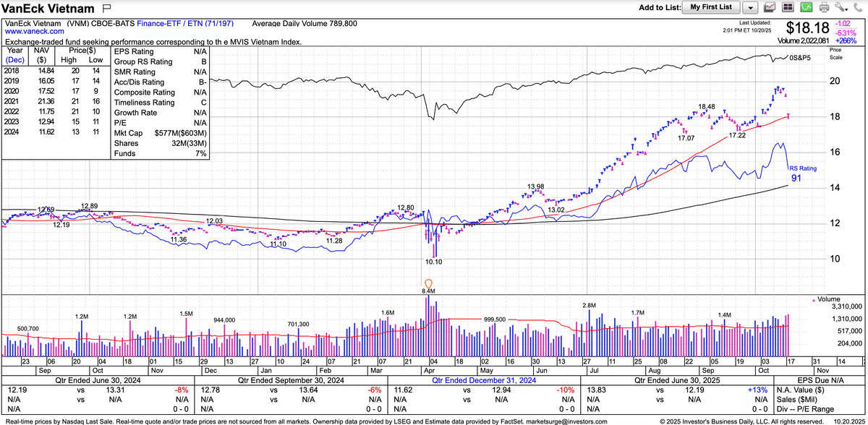Click the RS Rating label on chart
Image resolution: width=868 pixels, height=425 pixels.
(802, 168)
